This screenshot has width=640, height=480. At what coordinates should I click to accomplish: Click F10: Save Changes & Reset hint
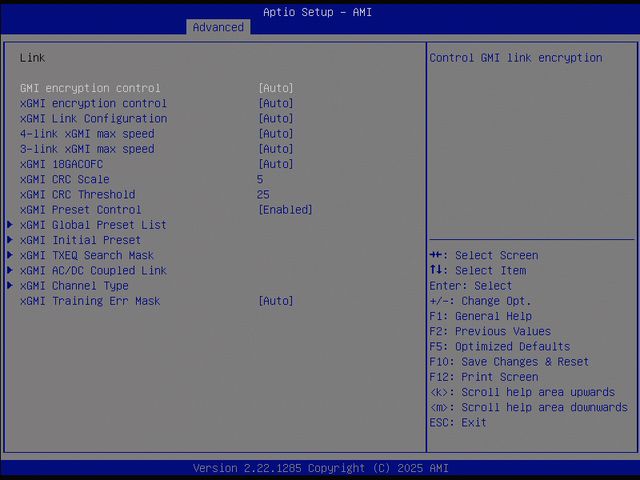(x=509, y=362)
